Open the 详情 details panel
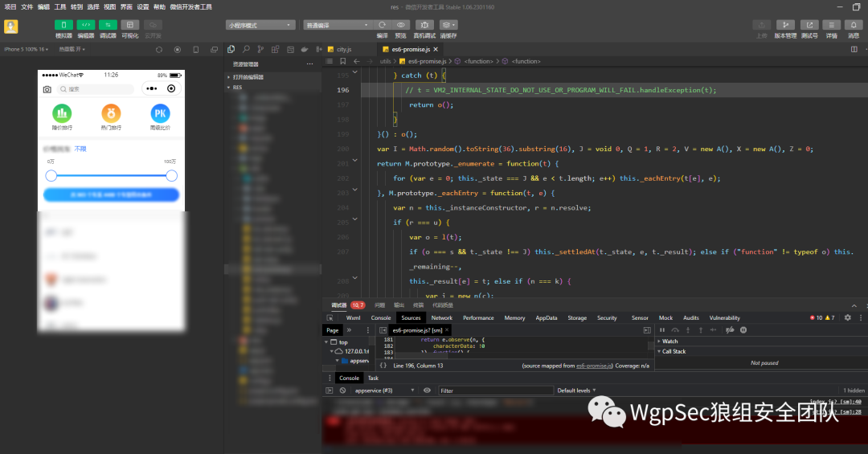 tap(832, 25)
